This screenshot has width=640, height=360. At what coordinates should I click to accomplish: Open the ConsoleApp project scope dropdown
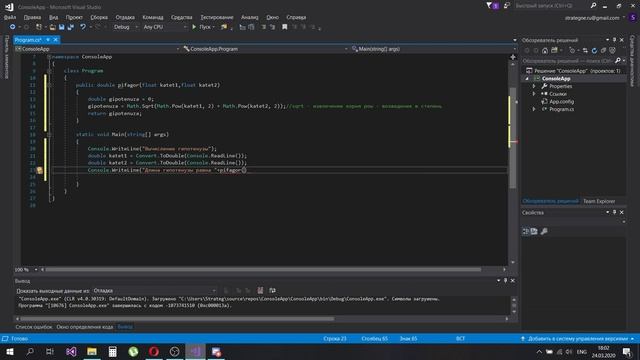click(97, 49)
